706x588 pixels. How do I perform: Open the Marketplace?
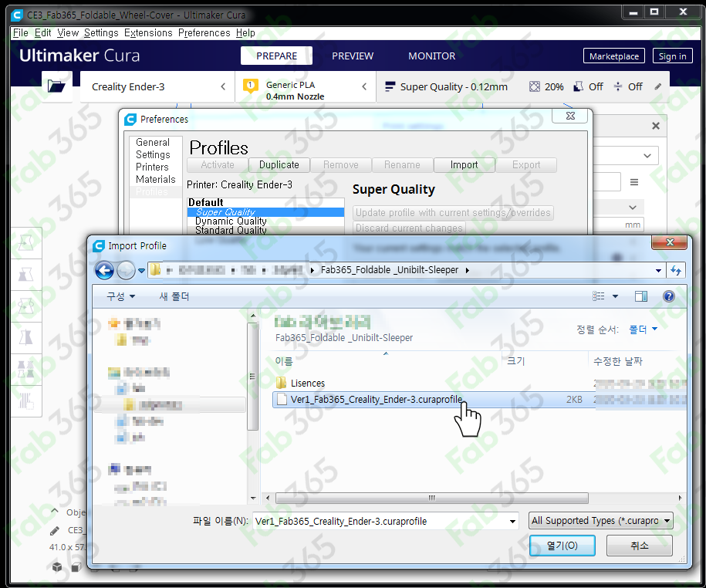pos(613,56)
